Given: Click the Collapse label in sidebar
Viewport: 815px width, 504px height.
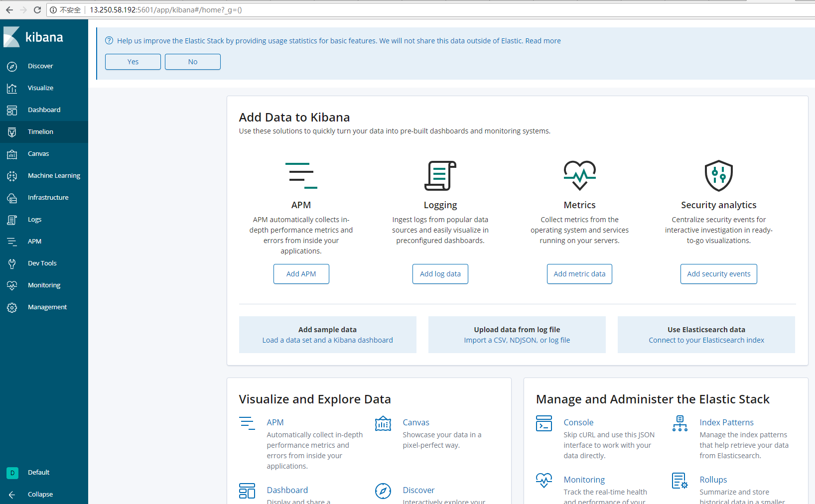Looking at the screenshot, I should pos(40,495).
